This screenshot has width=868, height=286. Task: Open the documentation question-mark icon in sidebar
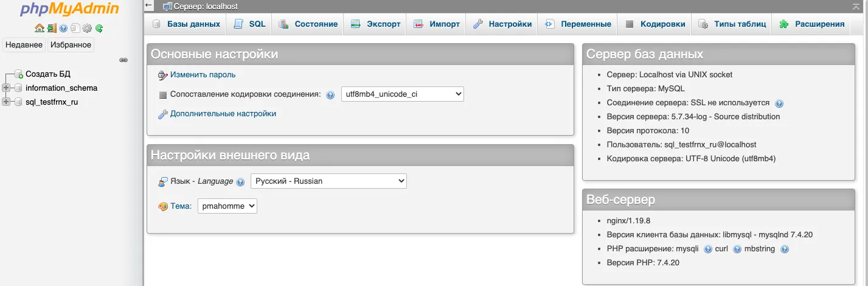[63, 28]
